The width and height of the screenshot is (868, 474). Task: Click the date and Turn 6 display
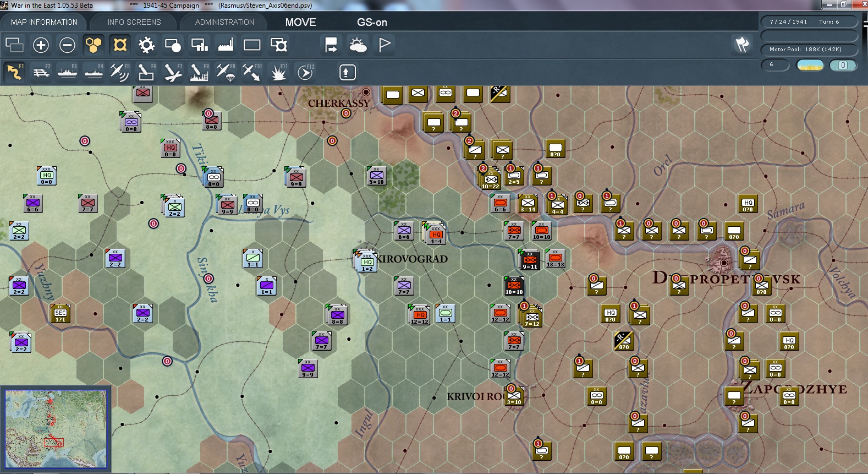pos(809,21)
